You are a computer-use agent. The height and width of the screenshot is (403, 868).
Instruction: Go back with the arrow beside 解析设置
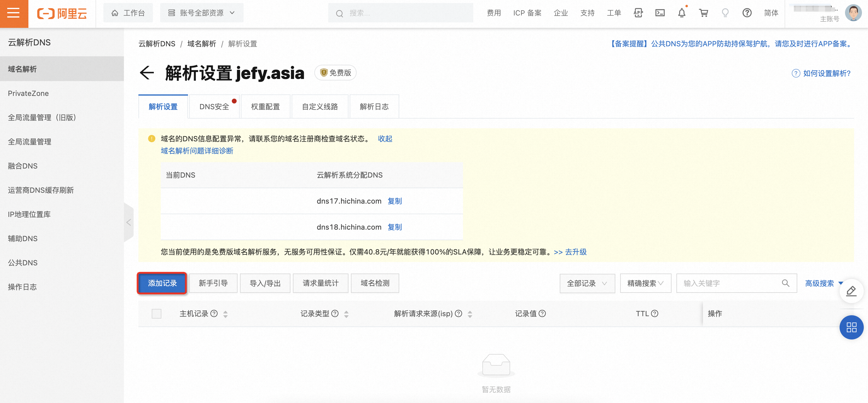pyautogui.click(x=147, y=73)
